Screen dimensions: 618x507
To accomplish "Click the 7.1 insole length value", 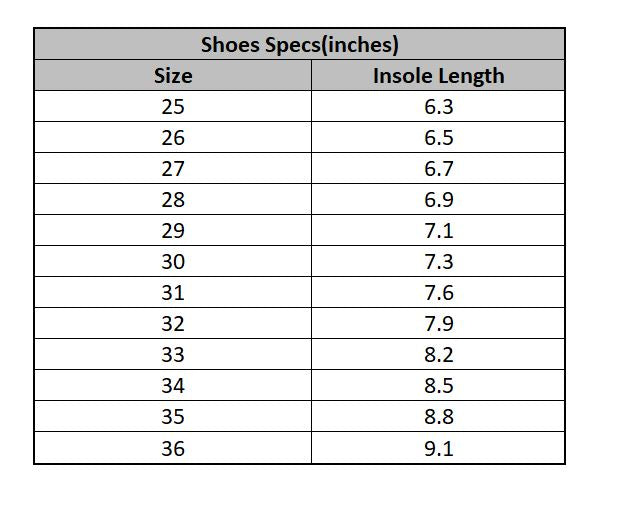I will tap(439, 231).
